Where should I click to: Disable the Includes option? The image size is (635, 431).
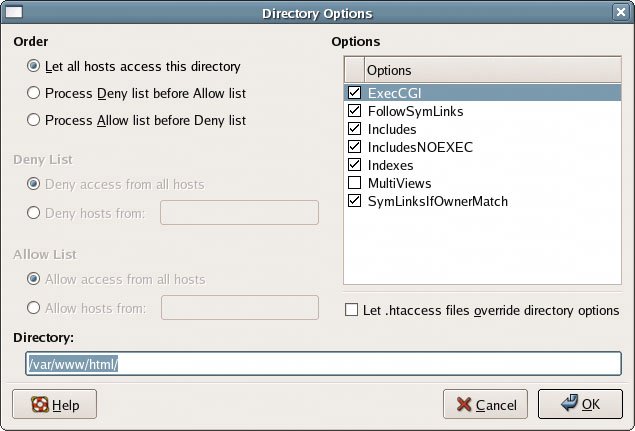(354, 129)
